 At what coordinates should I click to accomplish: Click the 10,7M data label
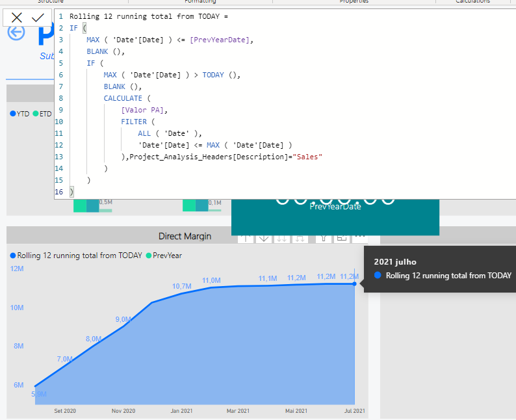[x=182, y=286]
